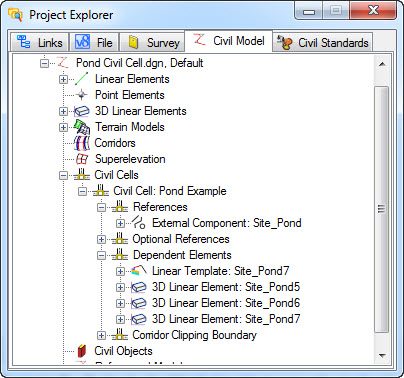Click the Terrain Models mesh icon
This screenshot has width=404, height=378.
click(x=82, y=127)
